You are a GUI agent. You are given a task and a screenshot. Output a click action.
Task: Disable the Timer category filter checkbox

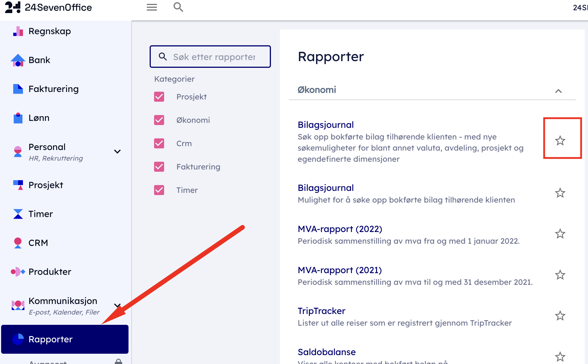(x=159, y=190)
